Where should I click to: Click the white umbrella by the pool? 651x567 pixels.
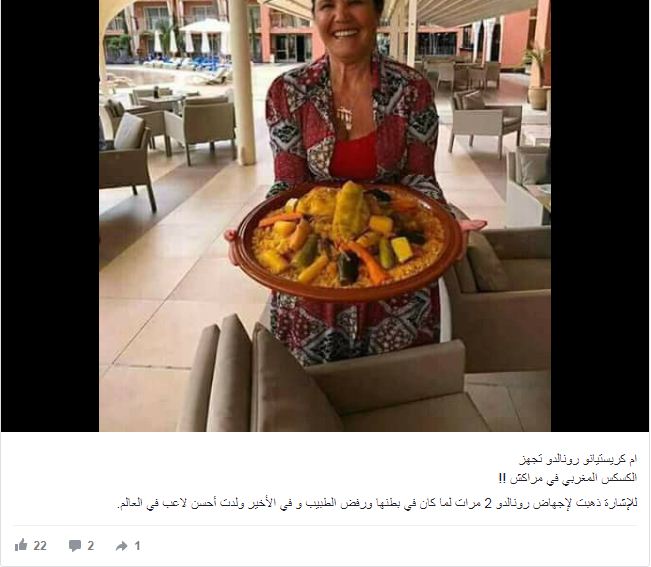tap(205, 27)
